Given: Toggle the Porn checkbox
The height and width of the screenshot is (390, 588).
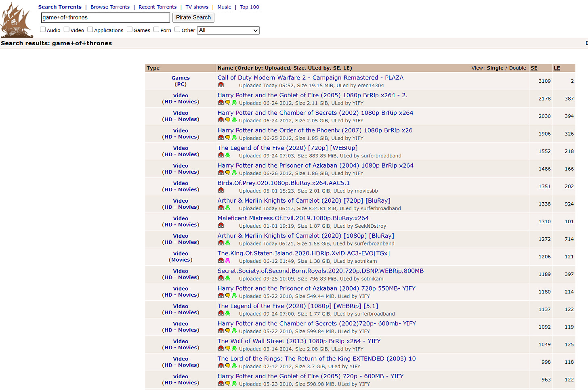Looking at the screenshot, I should 156,29.
